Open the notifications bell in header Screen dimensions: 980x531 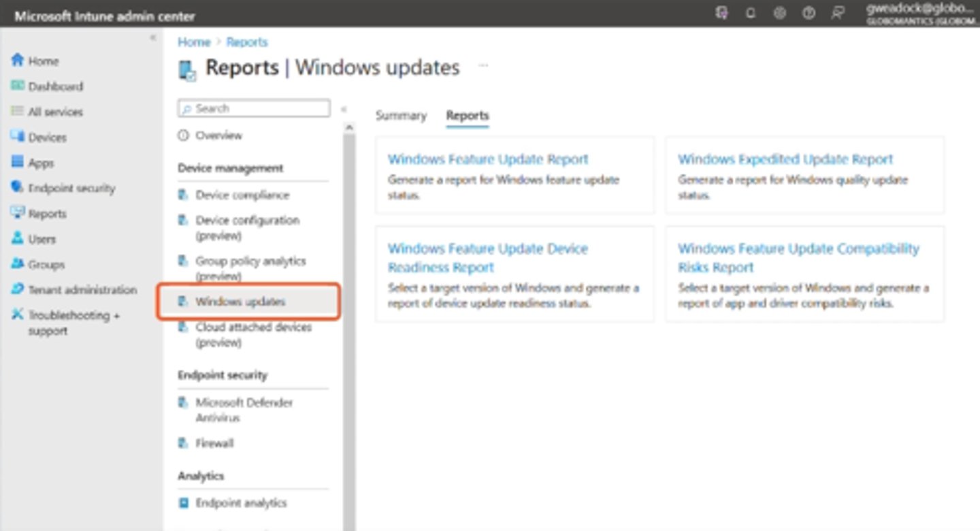[x=751, y=13]
